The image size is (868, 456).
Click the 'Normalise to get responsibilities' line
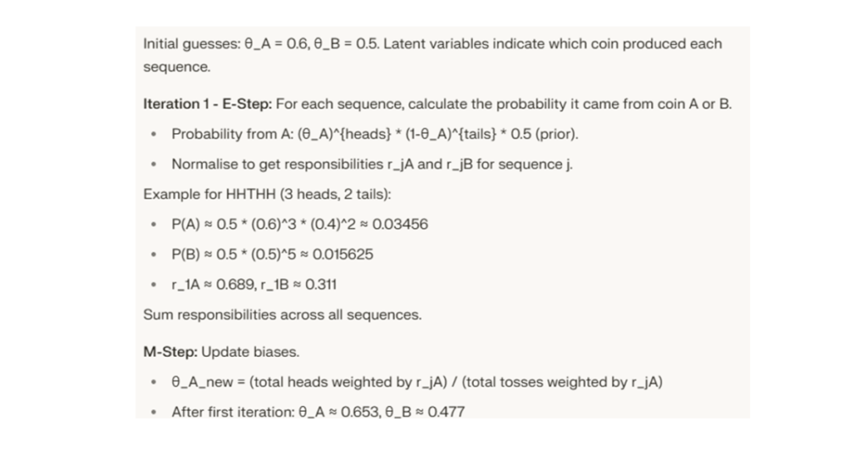372,164
